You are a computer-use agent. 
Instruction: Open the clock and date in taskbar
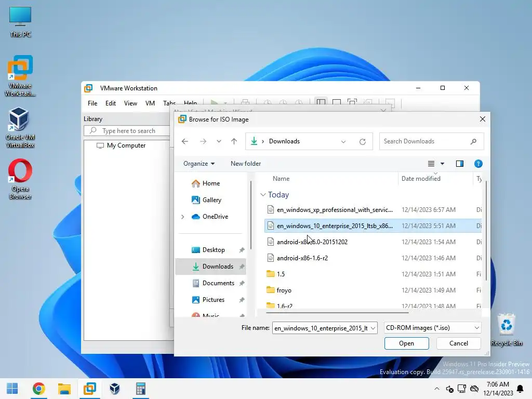point(498,389)
